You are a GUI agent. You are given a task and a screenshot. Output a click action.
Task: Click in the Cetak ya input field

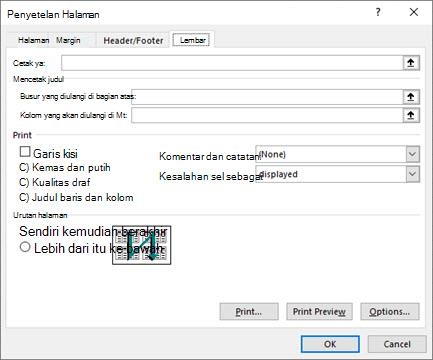tap(232, 63)
